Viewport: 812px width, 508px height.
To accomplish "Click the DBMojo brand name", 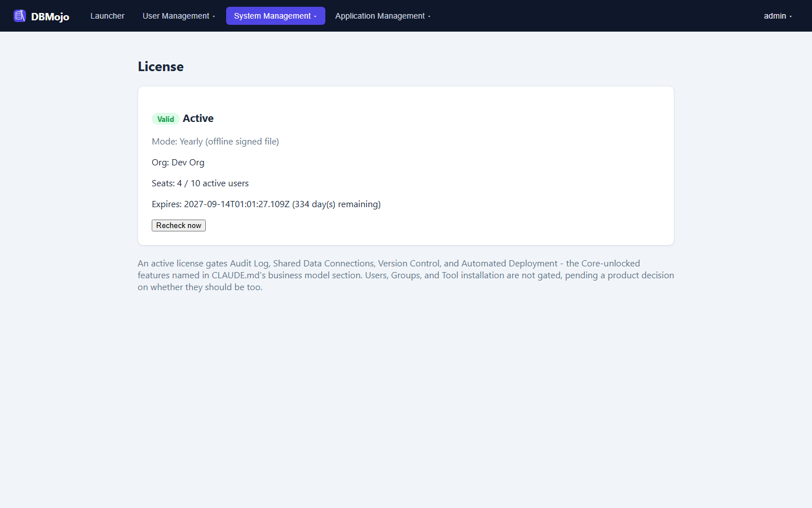I will tap(50, 16).
